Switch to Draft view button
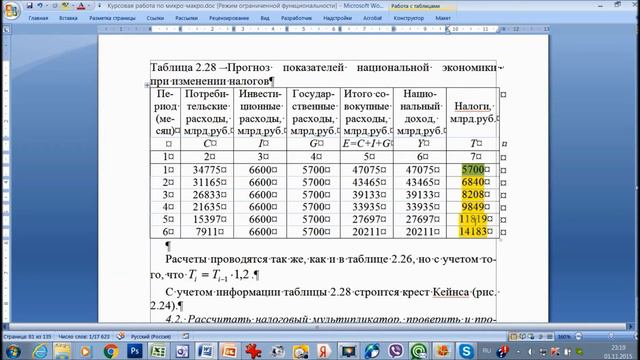The height and width of the screenshot is (360, 640). tap(549, 337)
